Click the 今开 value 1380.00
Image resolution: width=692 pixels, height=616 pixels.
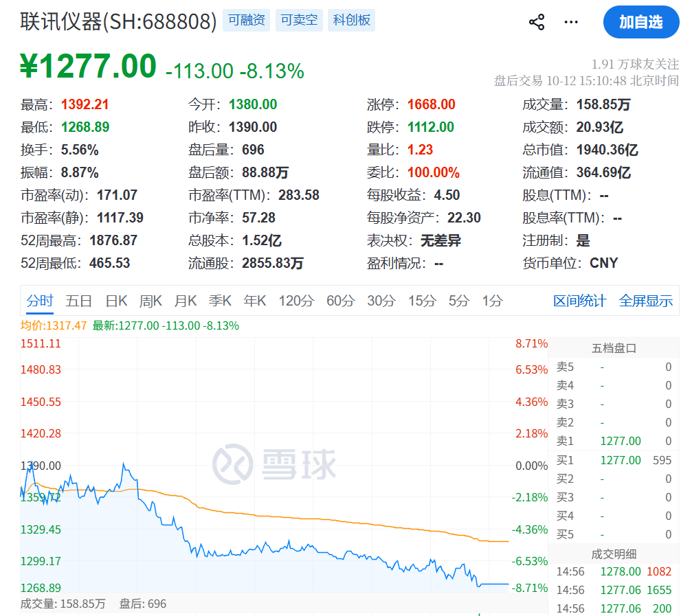tap(253, 104)
